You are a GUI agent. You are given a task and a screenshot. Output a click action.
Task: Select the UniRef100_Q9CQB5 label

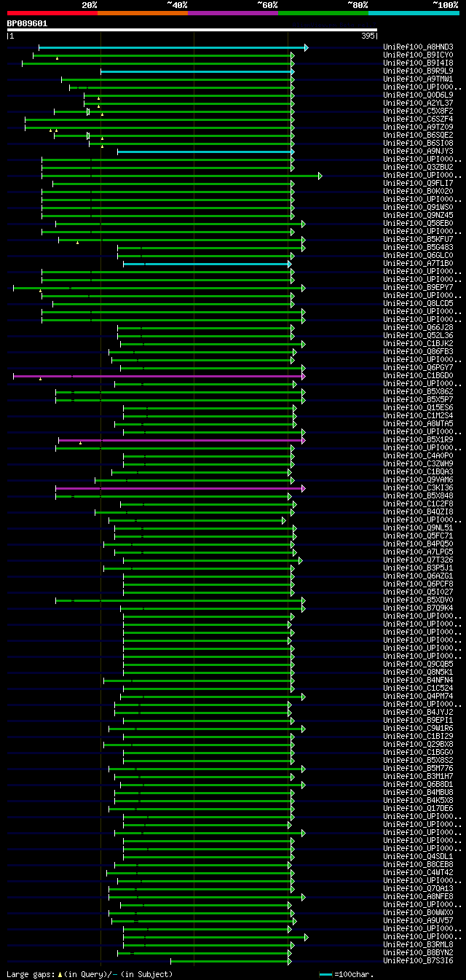point(418,665)
